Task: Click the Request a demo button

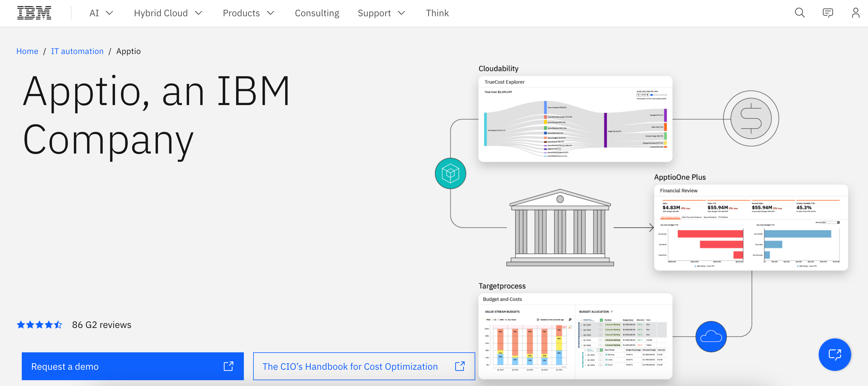Action: pyautogui.click(x=132, y=366)
